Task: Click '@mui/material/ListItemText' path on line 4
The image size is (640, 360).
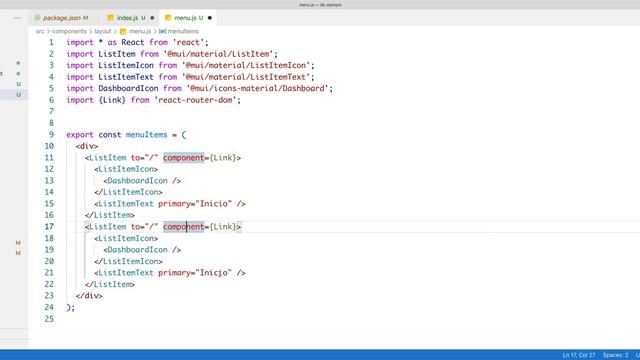Action: point(246,77)
